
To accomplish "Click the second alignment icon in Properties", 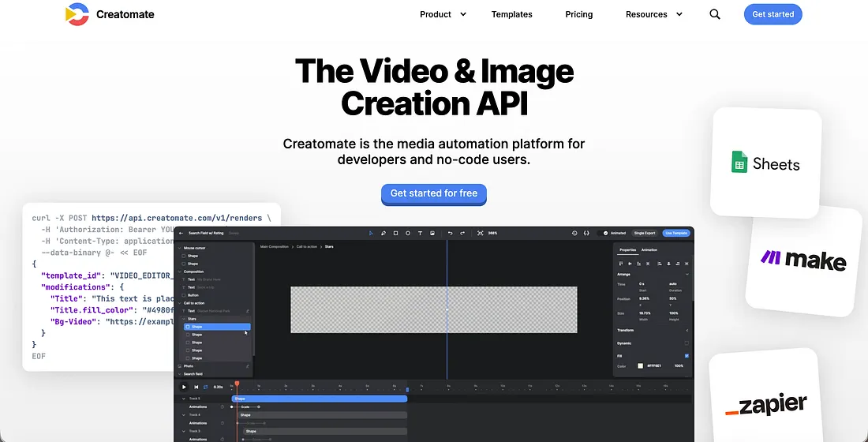I will click(x=630, y=264).
